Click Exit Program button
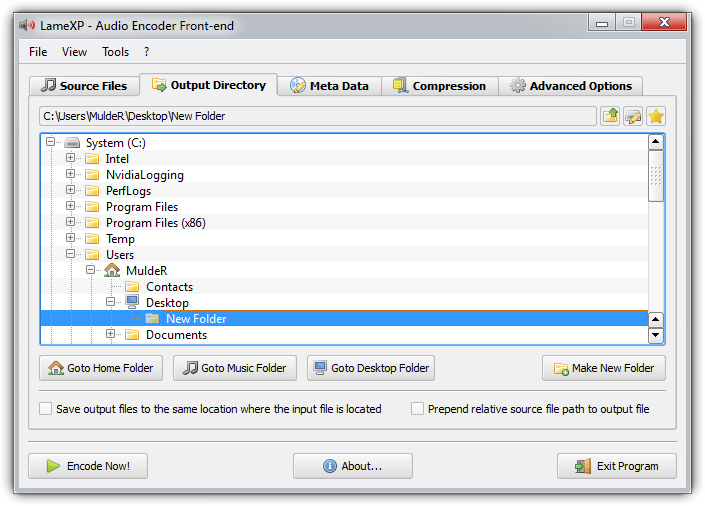 coord(617,466)
